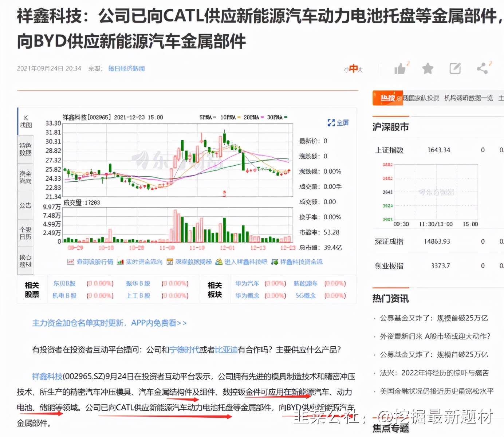Open news 美国金融状况仍接近历史最宽松水平
The image size is (504, 437).
pos(437,391)
